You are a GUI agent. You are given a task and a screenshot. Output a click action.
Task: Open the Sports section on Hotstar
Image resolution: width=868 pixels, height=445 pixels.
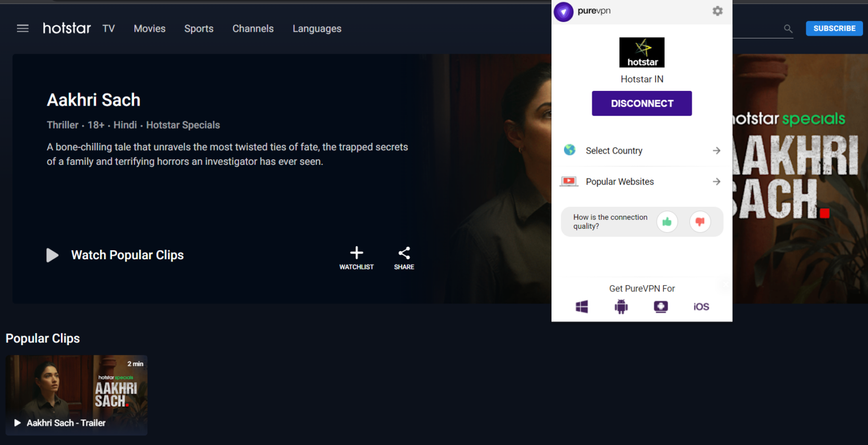(x=198, y=28)
